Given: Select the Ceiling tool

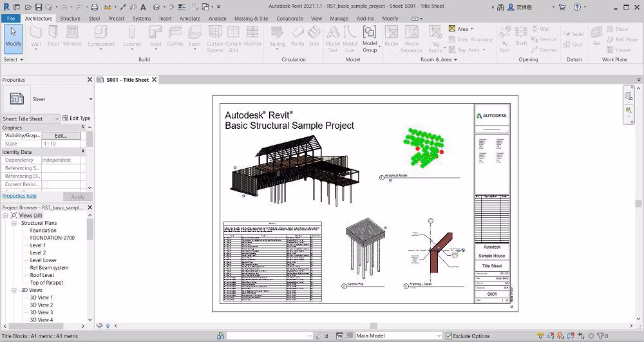Looking at the screenshot, I should [x=175, y=35].
